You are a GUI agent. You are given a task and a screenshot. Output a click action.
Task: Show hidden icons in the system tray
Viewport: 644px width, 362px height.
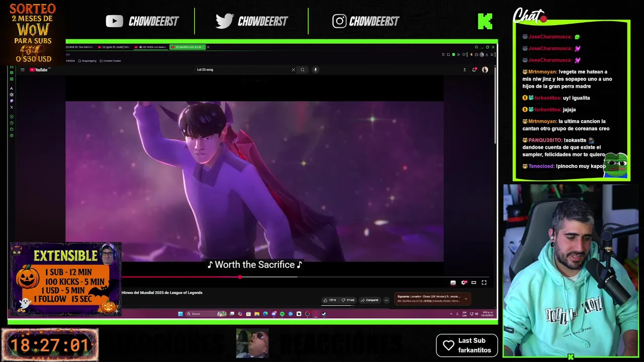pos(451,314)
